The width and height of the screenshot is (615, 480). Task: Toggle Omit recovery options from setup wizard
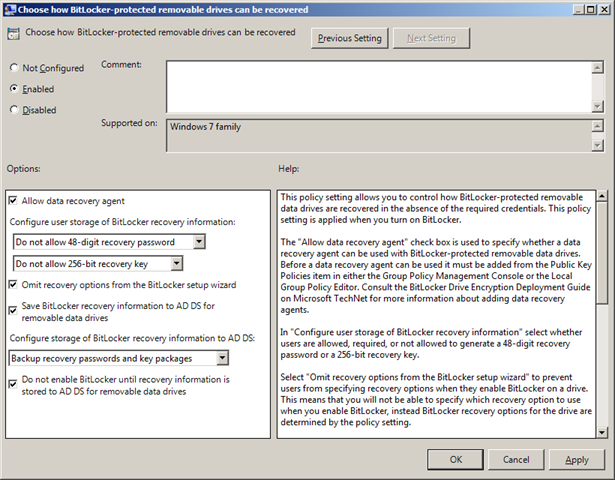(13, 285)
